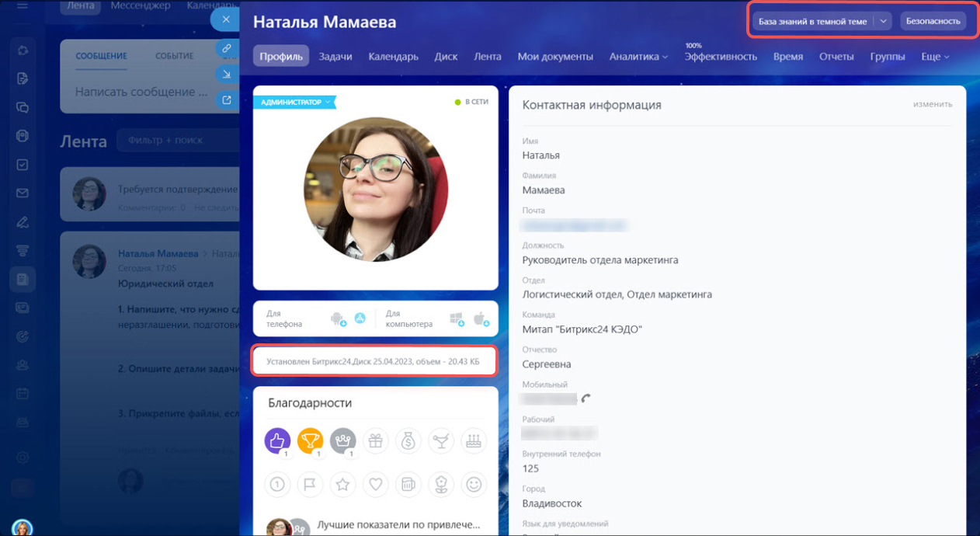Open profile in new window icon
The height and width of the screenshot is (536, 980).
pyautogui.click(x=227, y=99)
